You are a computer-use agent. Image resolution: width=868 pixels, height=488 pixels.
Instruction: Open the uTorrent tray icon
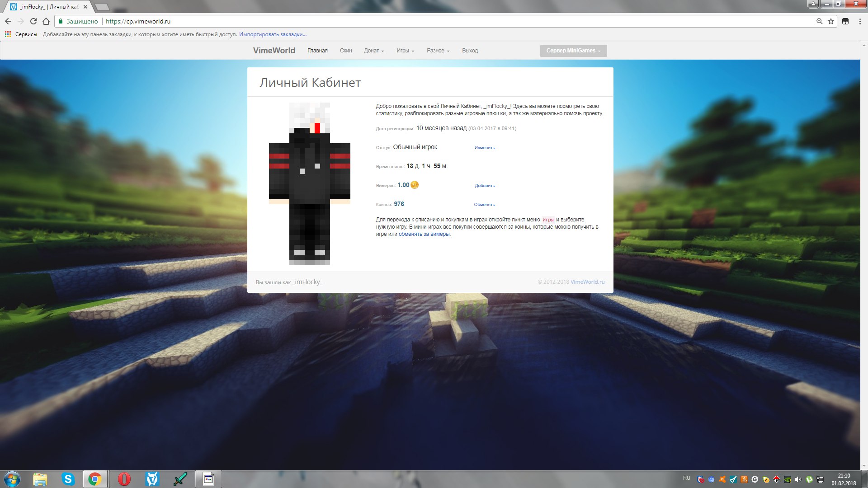809,479
